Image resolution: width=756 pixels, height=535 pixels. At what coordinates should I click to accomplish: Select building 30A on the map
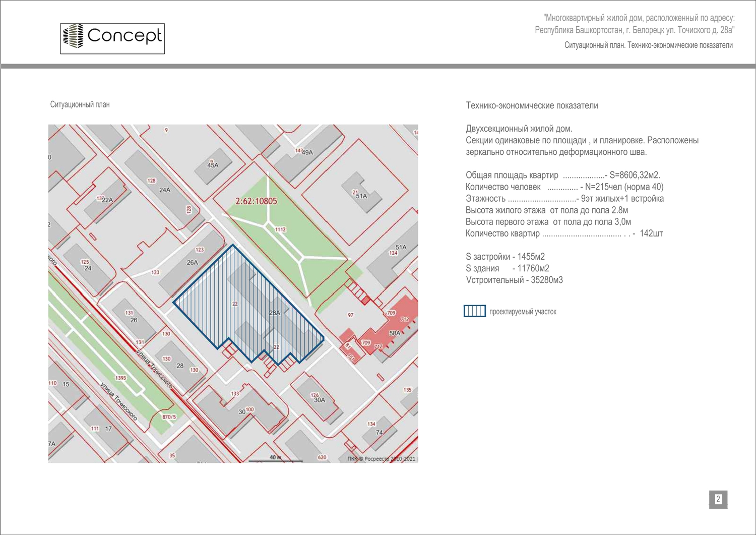320,400
